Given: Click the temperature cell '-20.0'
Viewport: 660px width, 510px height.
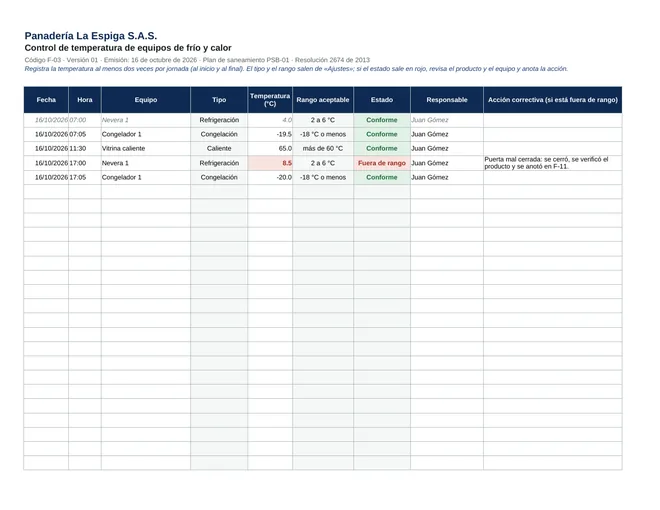Looking at the screenshot, I should (270, 177).
